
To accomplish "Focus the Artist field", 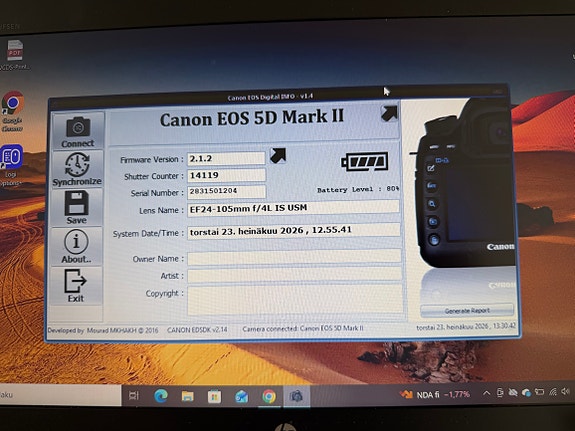I will click(294, 275).
